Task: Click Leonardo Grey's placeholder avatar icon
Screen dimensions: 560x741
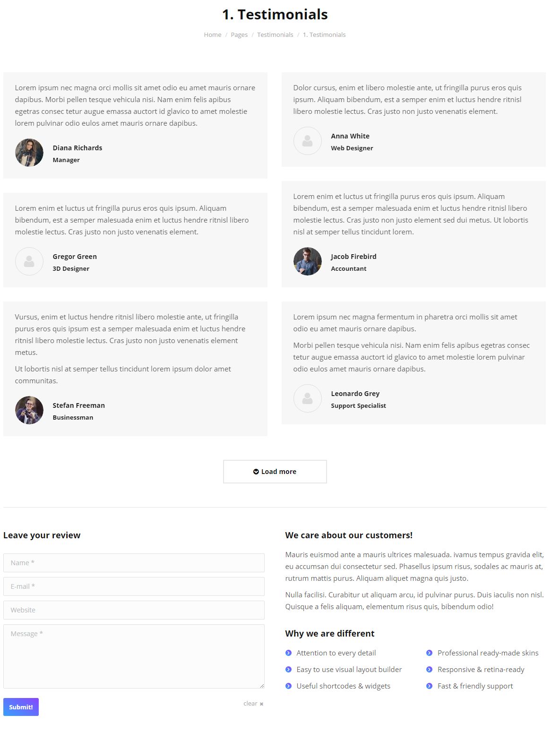Action: tap(308, 398)
